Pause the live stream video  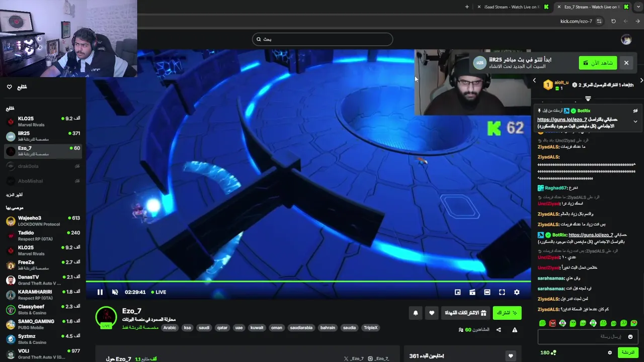[100, 292]
